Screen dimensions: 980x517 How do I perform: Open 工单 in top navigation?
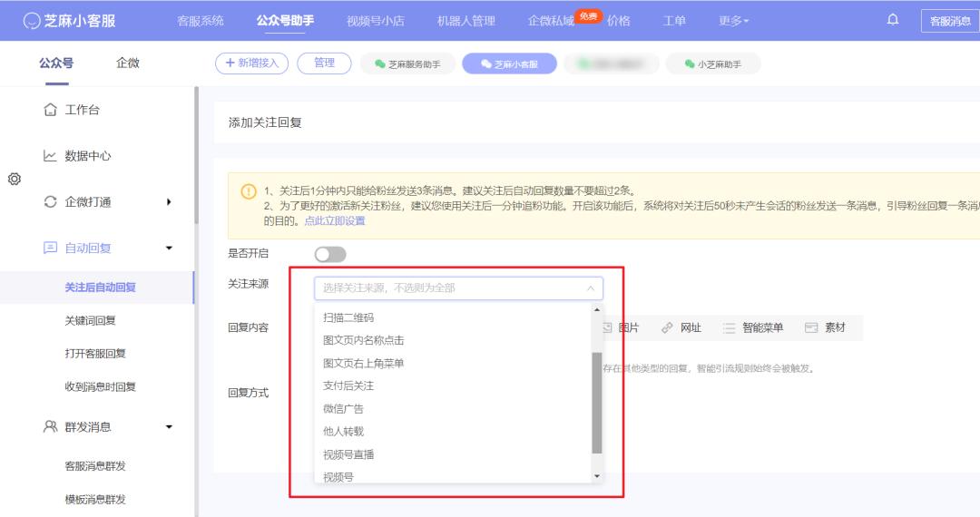pos(674,21)
